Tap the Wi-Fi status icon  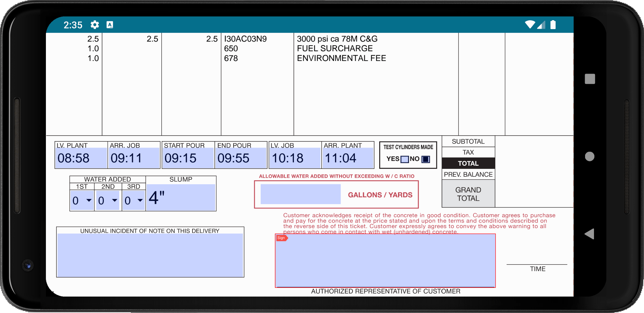(x=530, y=24)
